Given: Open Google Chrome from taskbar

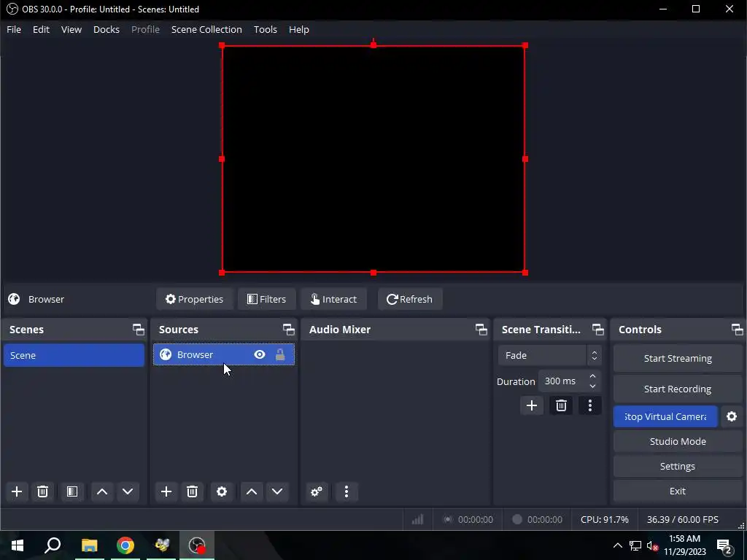Looking at the screenshot, I should (x=125, y=545).
